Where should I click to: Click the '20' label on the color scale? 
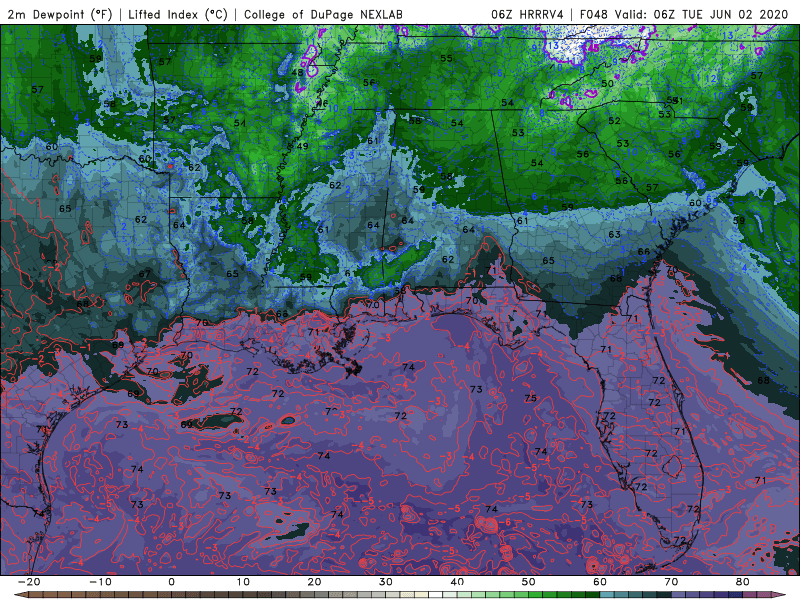[314, 582]
